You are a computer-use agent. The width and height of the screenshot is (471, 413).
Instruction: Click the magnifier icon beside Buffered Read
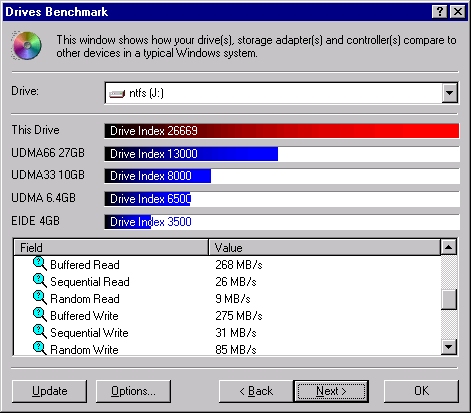pyautogui.click(x=40, y=264)
